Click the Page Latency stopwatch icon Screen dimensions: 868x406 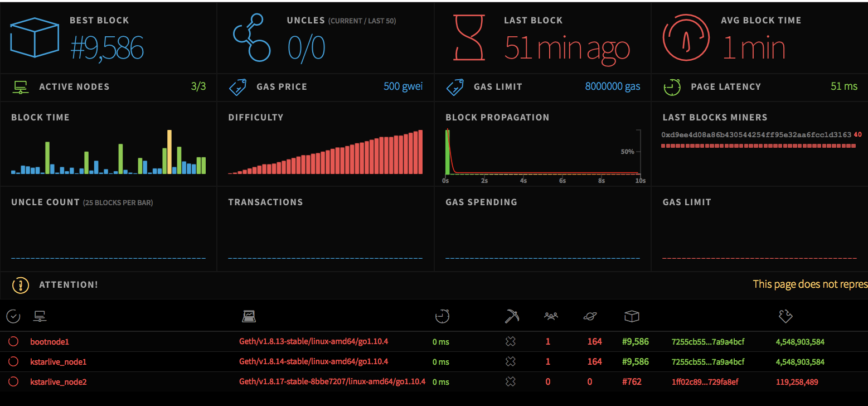point(672,87)
